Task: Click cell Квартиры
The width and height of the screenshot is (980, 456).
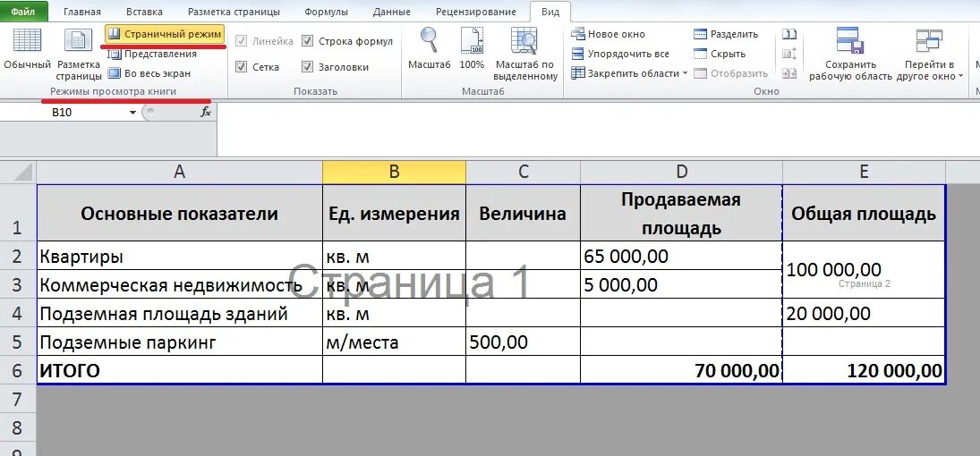Action: pos(180,256)
